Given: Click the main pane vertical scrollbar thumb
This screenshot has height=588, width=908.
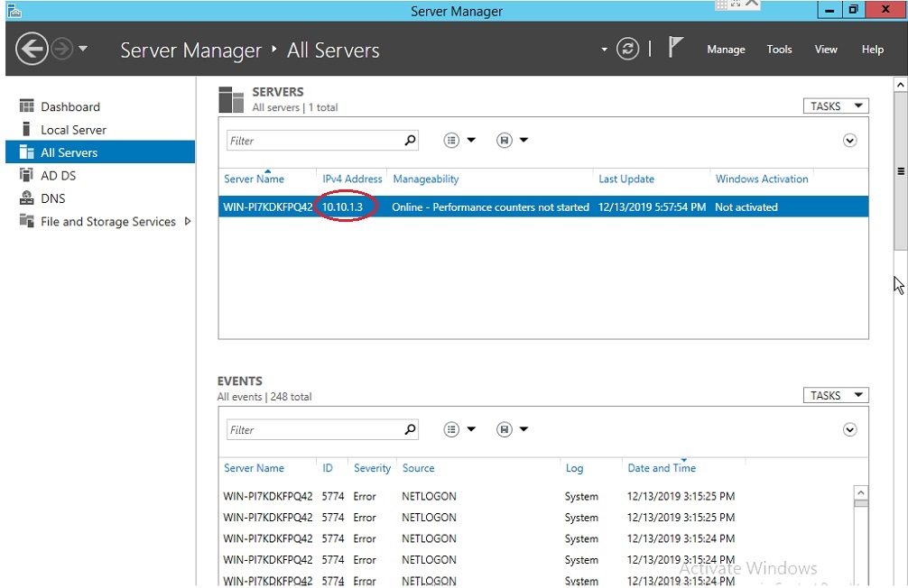Looking at the screenshot, I should [901, 171].
